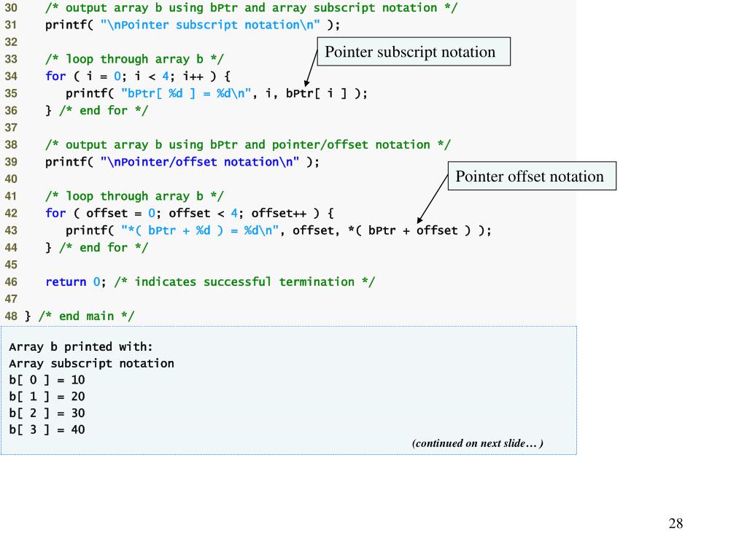Select the string "\nPointer/offset notation\n" on line 39
Viewport: 747px width, 560px height.
point(200,162)
